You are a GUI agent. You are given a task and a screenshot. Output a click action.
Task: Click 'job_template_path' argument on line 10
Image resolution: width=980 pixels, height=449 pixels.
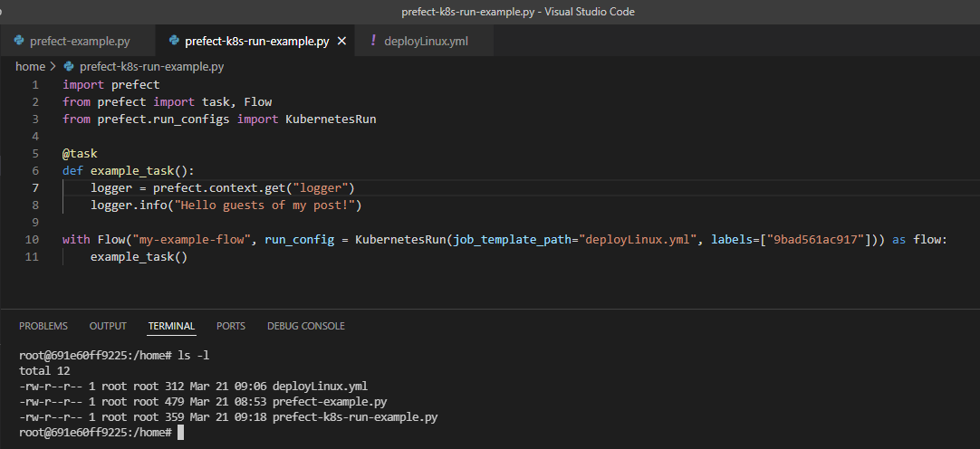513,239
